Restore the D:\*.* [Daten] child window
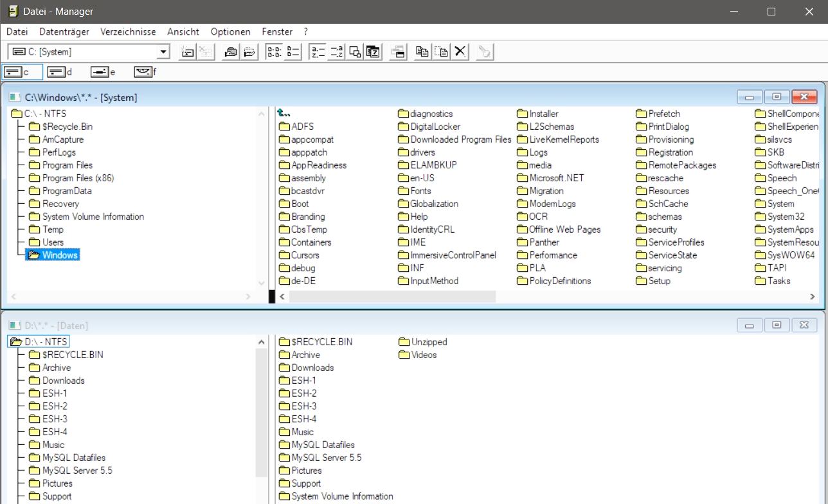Viewport: 828px width, 504px height. pos(777,325)
